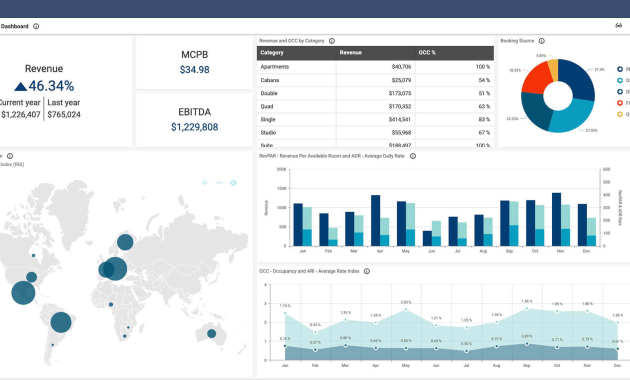Click the EBITDA value $1,229,808
This screenshot has width=630, height=380.
[x=194, y=127]
